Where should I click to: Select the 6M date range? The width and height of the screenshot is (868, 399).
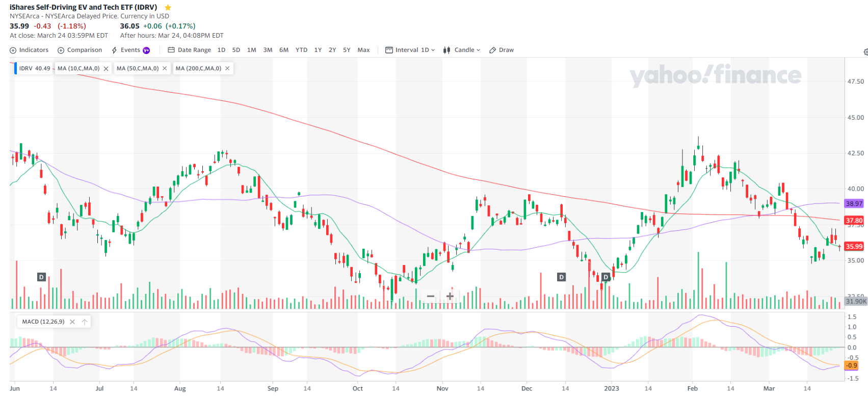(284, 50)
